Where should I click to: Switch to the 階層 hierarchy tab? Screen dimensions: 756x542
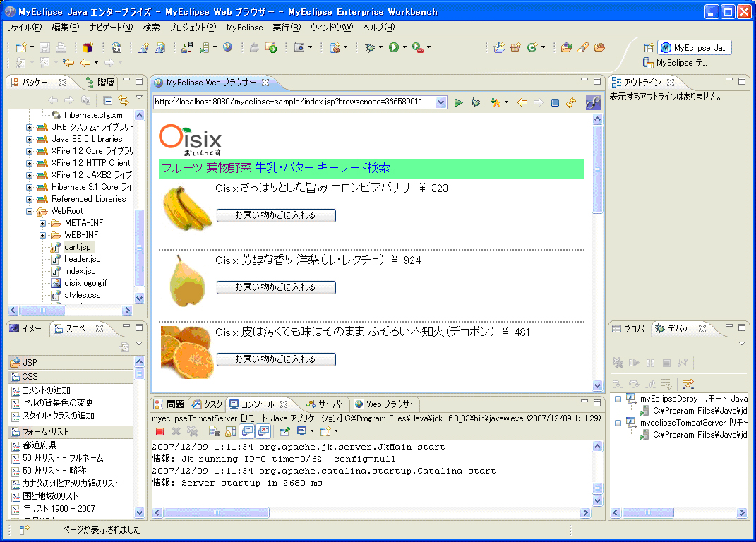pos(100,83)
